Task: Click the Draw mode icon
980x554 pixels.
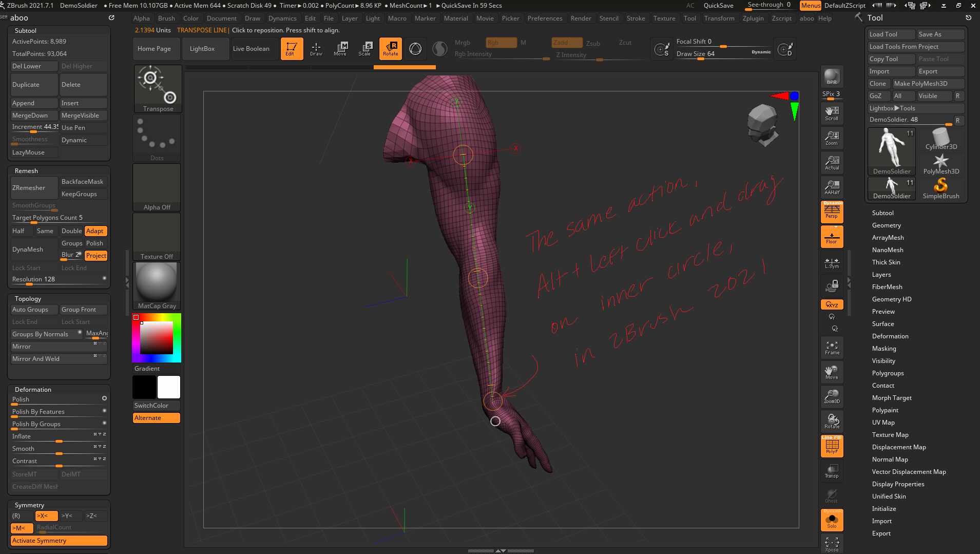Action: point(316,48)
